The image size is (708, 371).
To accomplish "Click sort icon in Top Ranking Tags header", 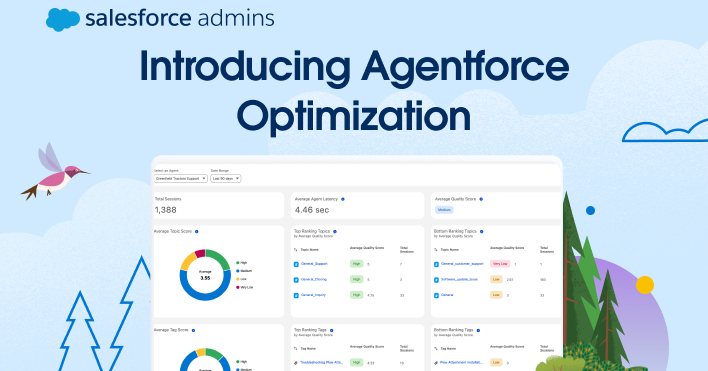I will [x=296, y=349].
